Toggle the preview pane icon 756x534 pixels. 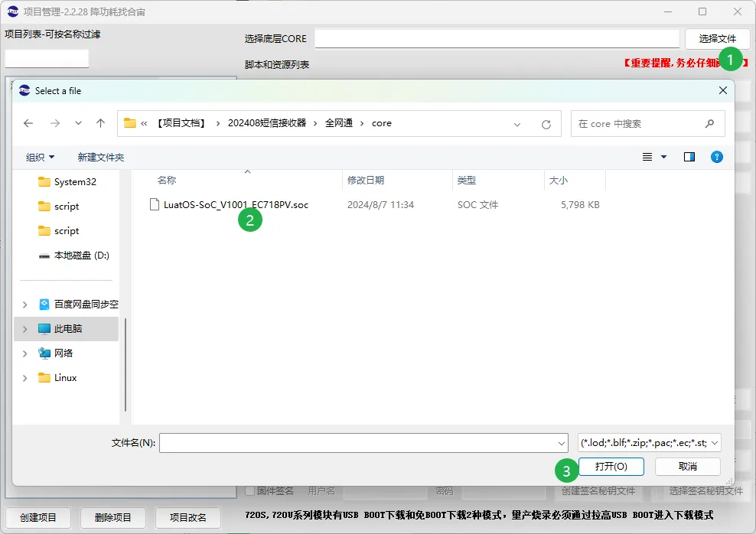pyautogui.click(x=689, y=157)
